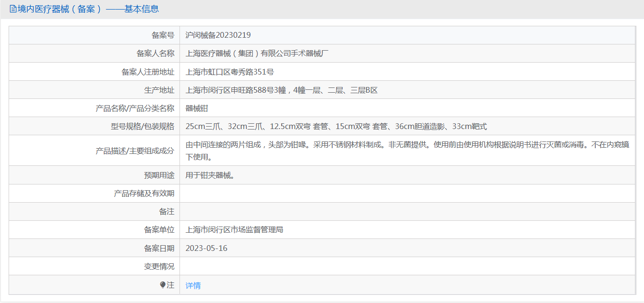Click the 变更情况 label
Image resolution: width=644 pixels, height=303 pixels.
click(159, 266)
